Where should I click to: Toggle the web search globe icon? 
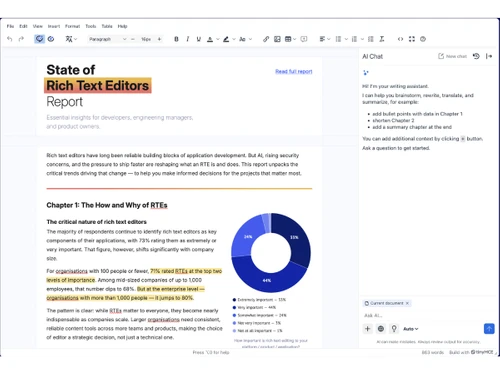tap(381, 329)
